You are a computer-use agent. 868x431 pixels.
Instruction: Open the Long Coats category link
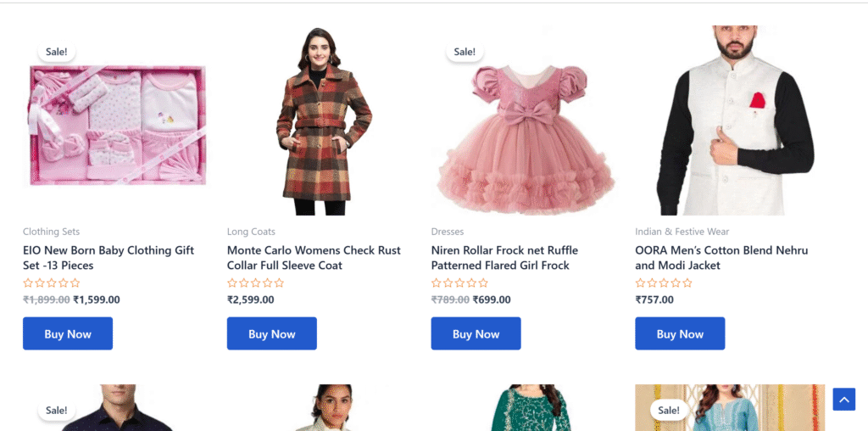pyautogui.click(x=251, y=232)
